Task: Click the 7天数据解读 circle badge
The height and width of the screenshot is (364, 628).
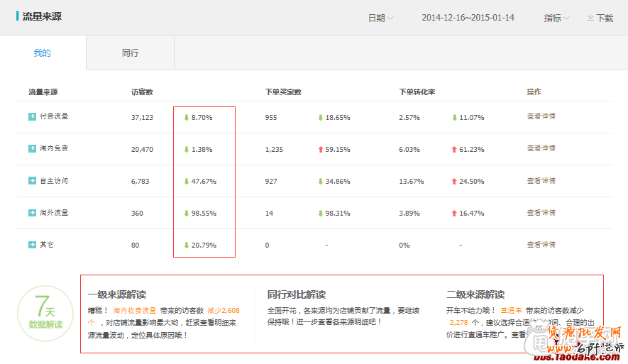Action: coord(45,314)
